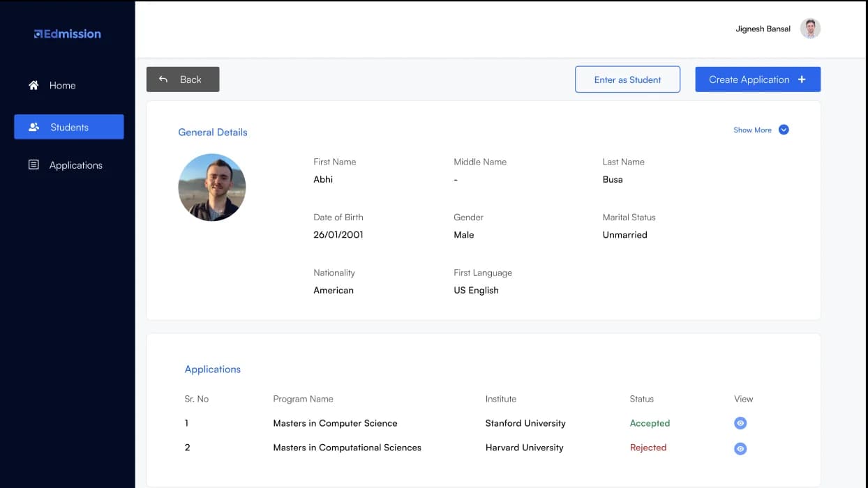868x488 pixels.
Task: Click the Status column header
Action: click(642, 399)
